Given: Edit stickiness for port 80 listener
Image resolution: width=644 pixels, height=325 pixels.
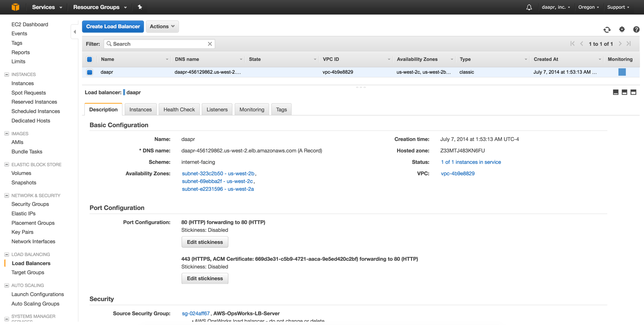Looking at the screenshot, I should tap(205, 242).
